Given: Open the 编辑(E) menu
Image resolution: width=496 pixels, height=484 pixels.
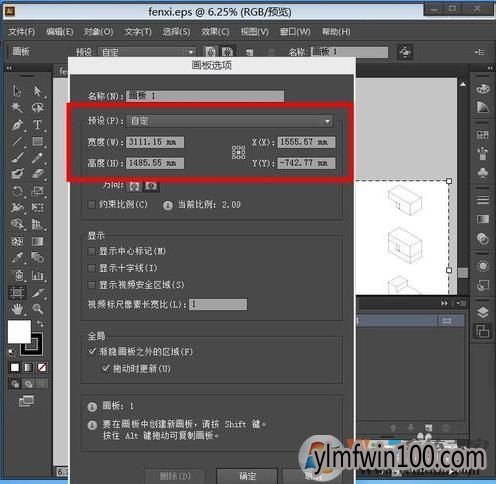Looking at the screenshot, I should pos(60,32).
